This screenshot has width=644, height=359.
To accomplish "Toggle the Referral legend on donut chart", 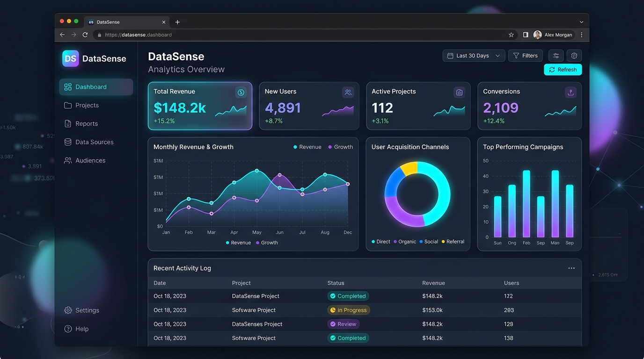I will point(453,242).
